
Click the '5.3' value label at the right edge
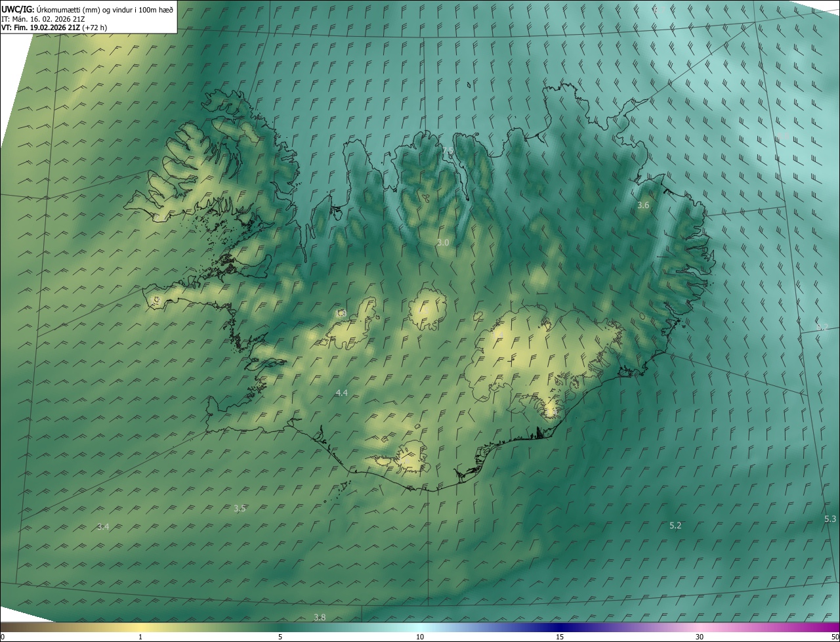click(830, 519)
